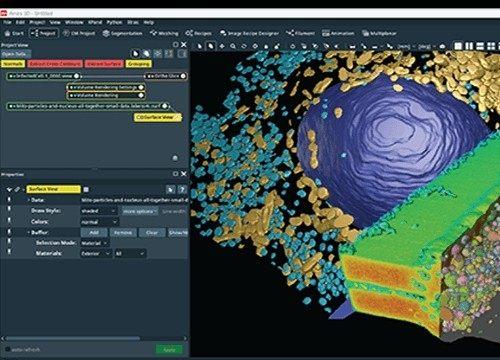Screen dimensions: 500x360
Task: Select the Extract Surface shortcut button
Action: (104, 64)
